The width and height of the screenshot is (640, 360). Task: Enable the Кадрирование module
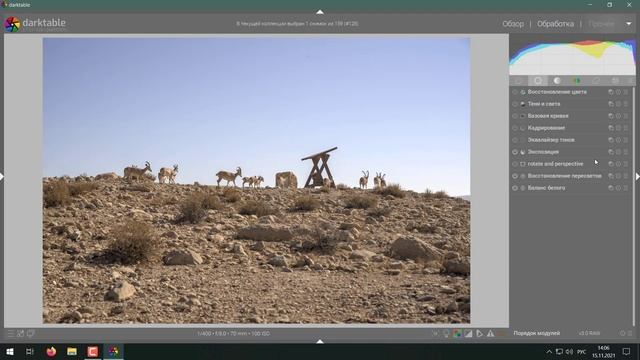click(x=515, y=128)
